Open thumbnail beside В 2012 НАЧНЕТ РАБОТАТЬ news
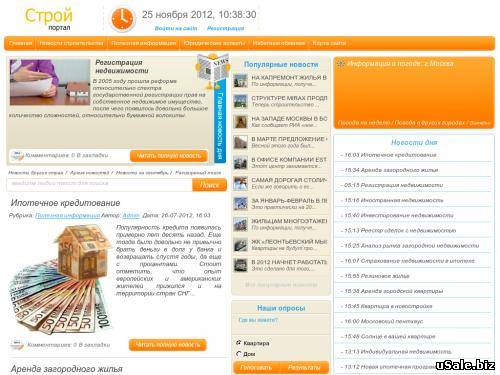Image resolution: width=500 pixels, height=375 pixels. [240, 265]
